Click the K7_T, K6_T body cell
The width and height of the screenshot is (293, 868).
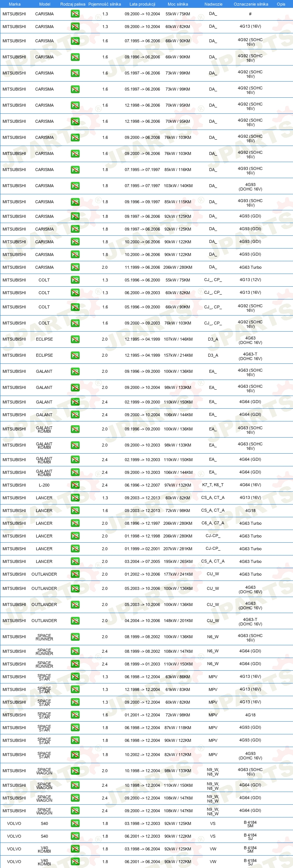point(213,485)
